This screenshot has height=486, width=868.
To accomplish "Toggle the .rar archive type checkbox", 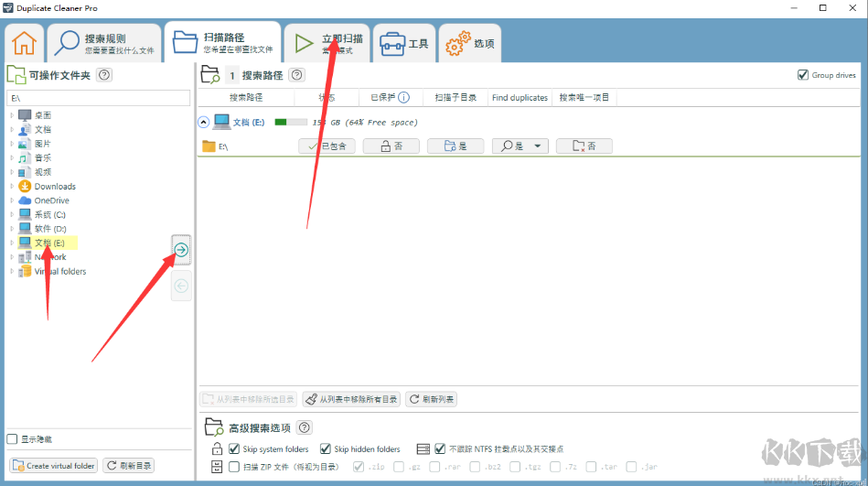I will click(x=434, y=467).
